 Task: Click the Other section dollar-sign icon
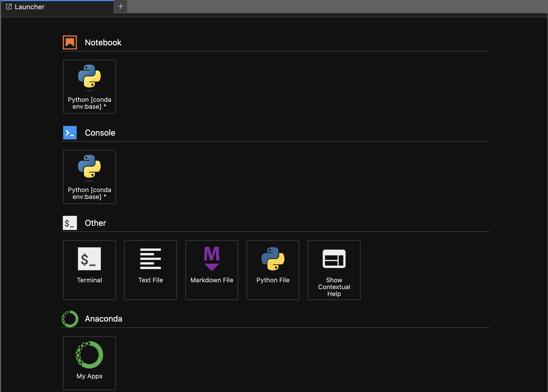point(70,223)
